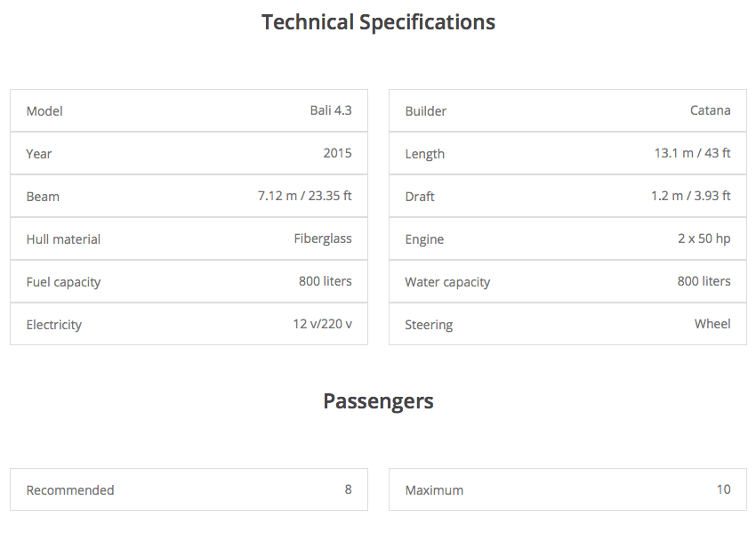Click the Length 13.1 m / 43 ft value

[x=692, y=153]
